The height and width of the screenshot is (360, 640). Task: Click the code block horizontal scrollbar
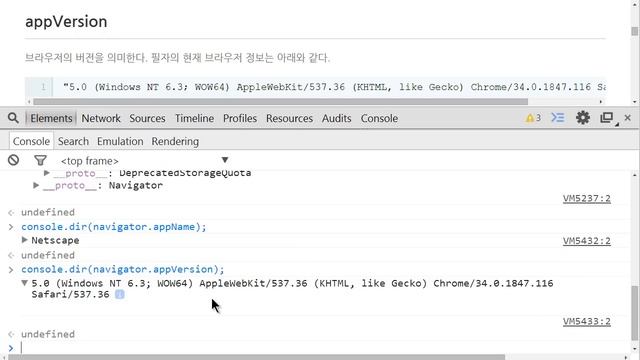(280, 102)
